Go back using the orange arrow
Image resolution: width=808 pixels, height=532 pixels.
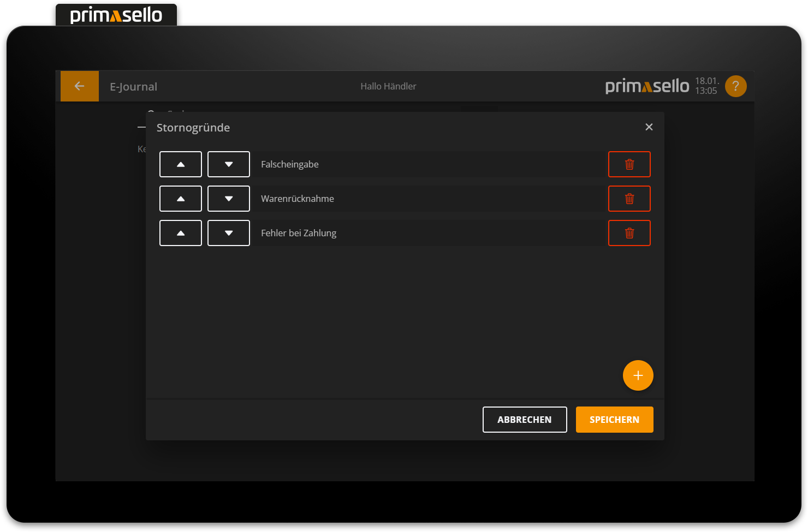tap(80, 86)
